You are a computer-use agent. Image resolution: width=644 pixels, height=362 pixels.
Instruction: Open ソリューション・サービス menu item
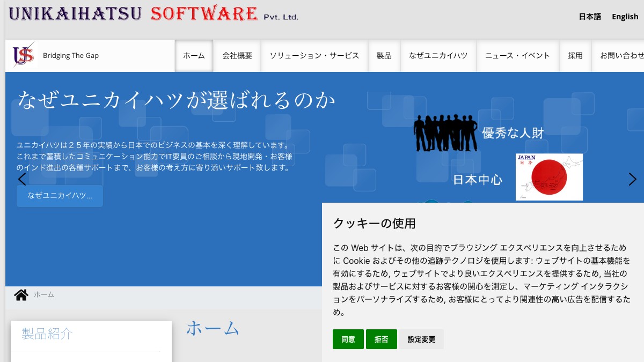(x=314, y=55)
